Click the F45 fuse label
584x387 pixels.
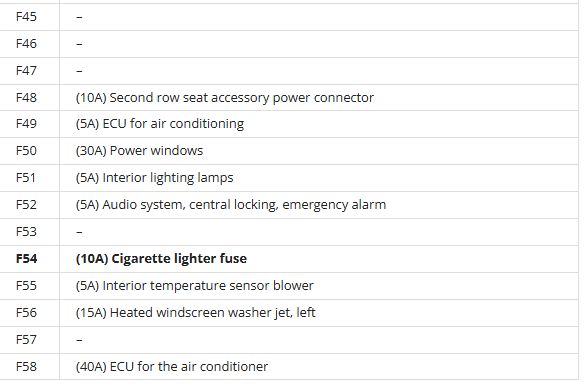26,17
